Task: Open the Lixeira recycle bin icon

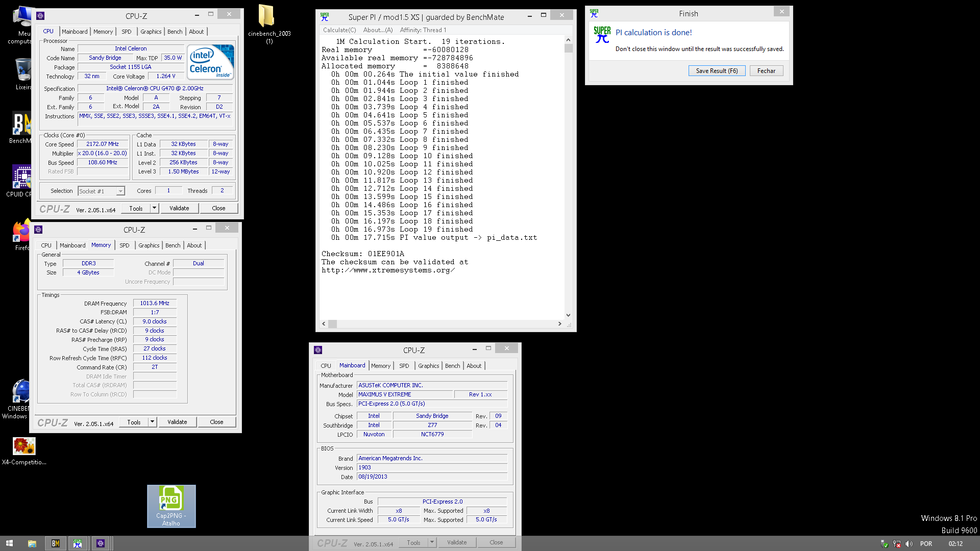Action: pos(22,74)
